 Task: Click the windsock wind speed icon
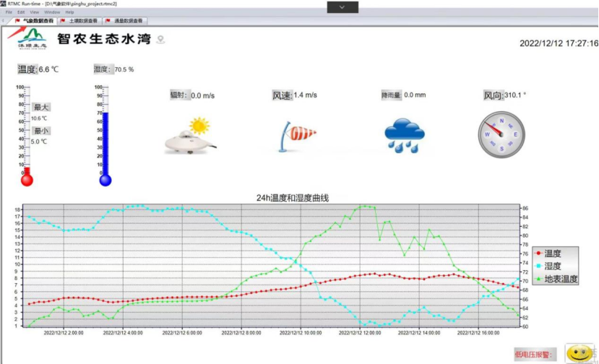tap(297, 136)
